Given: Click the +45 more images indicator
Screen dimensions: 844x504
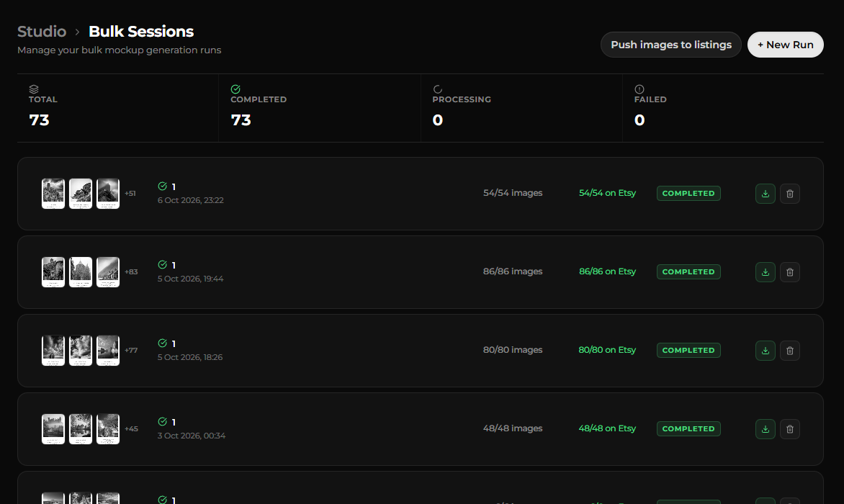Looking at the screenshot, I should tap(131, 429).
